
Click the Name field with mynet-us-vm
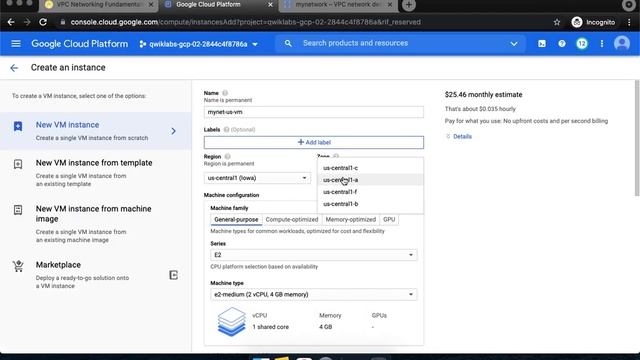pyautogui.click(x=314, y=112)
